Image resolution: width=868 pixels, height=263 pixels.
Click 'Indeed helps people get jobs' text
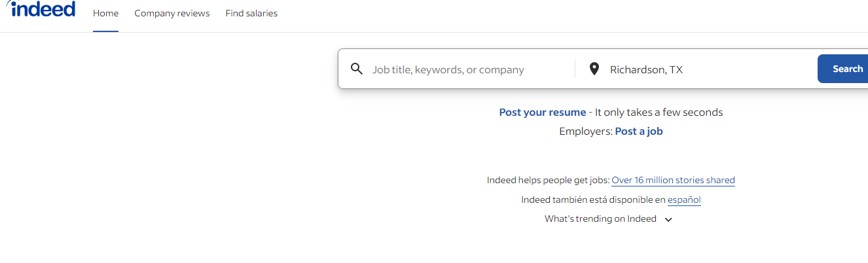coord(547,181)
